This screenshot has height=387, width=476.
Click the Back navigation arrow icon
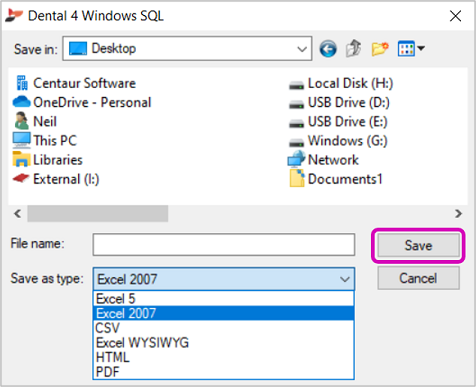point(328,49)
